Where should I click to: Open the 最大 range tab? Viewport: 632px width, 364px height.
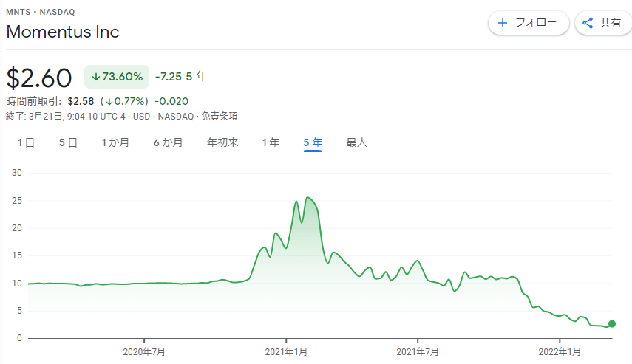click(x=357, y=142)
